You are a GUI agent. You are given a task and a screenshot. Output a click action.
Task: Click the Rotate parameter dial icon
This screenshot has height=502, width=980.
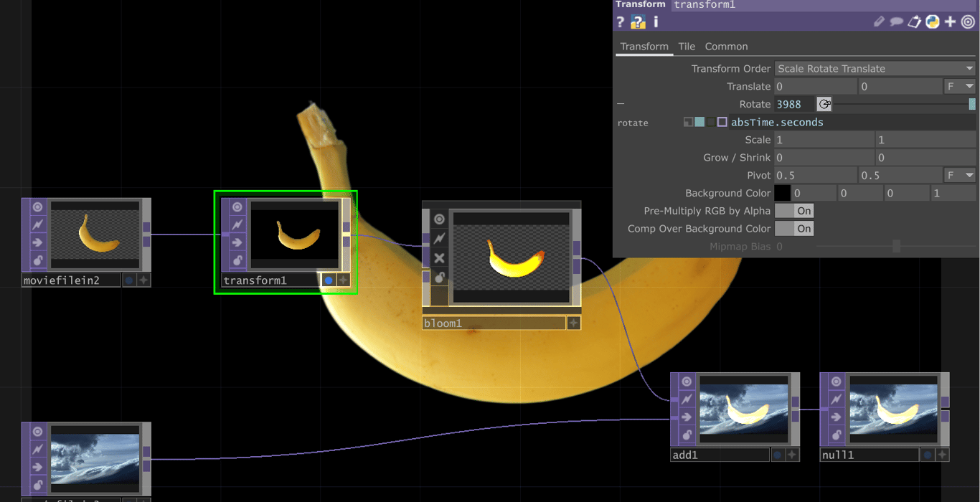pyautogui.click(x=824, y=105)
